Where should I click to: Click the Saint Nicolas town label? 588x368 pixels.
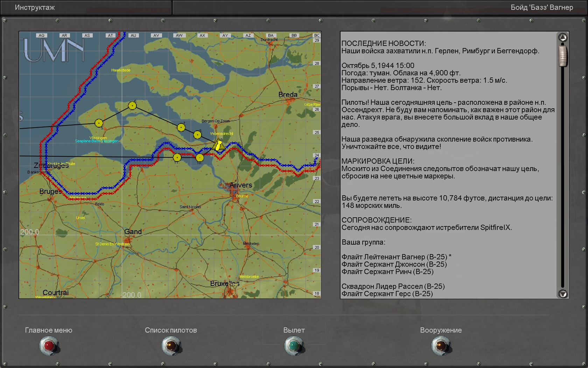(x=190, y=207)
